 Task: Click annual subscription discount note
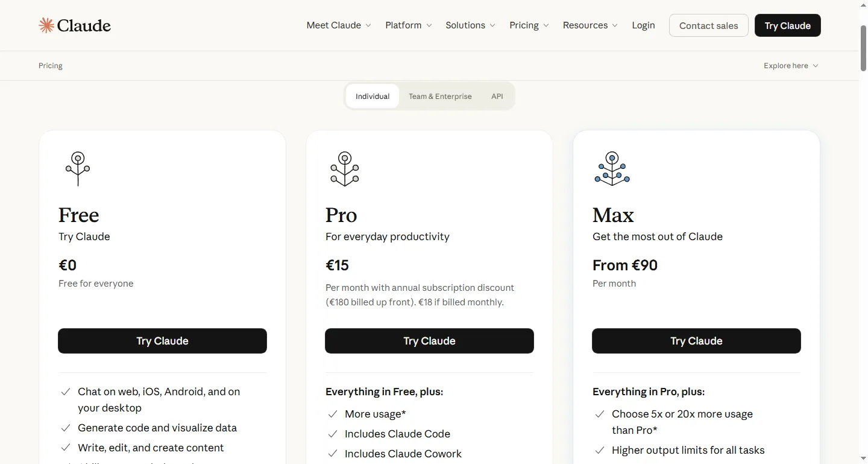[x=420, y=295]
